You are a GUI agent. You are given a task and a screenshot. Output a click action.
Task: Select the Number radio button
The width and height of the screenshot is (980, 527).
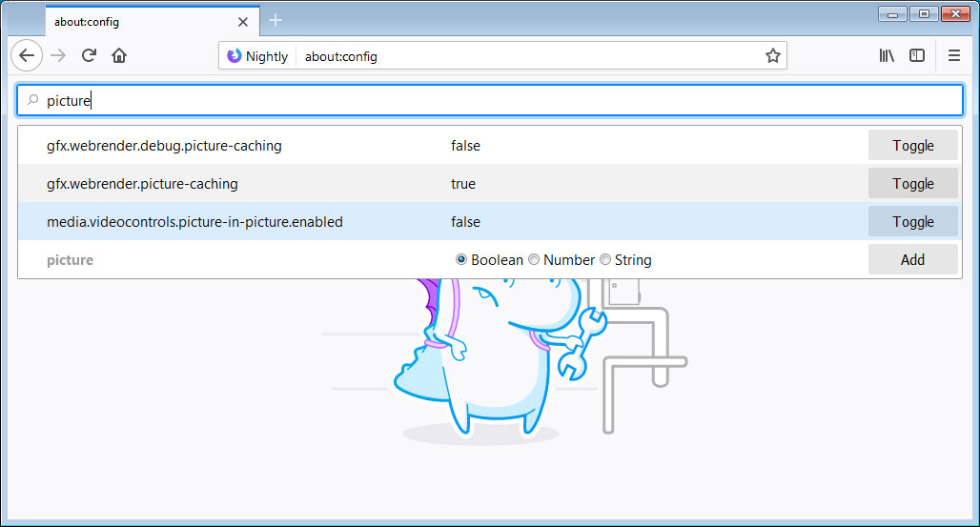pos(534,259)
